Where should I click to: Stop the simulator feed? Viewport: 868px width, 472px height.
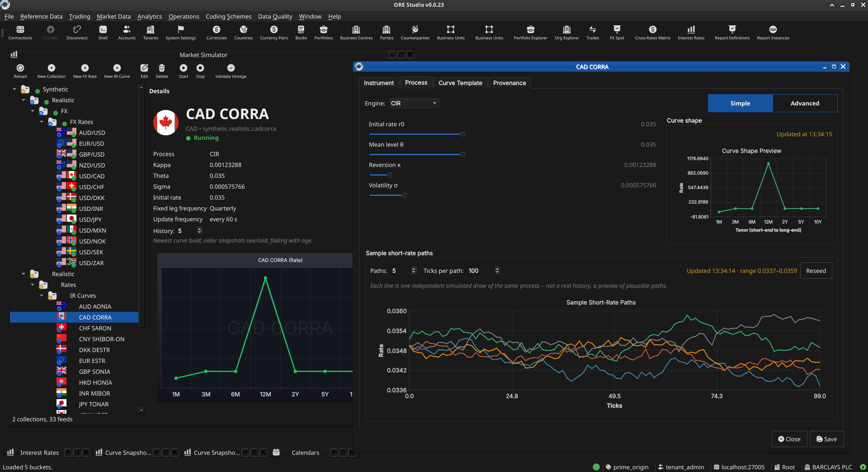(x=200, y=71)
